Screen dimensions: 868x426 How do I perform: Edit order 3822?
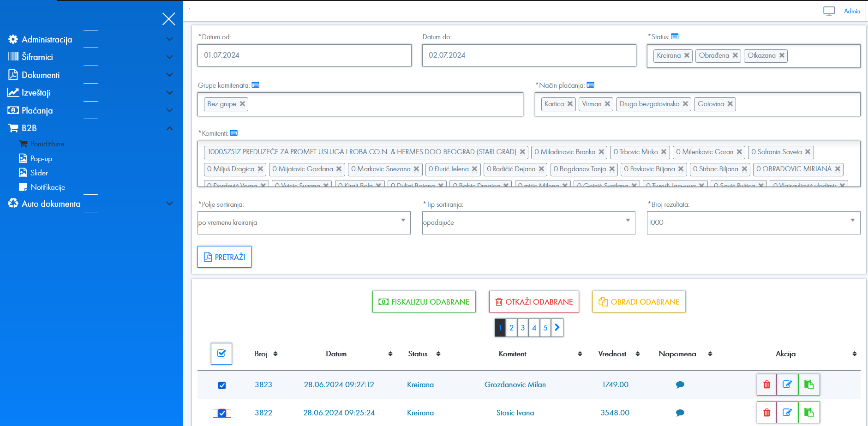click(x=787, y=413)
